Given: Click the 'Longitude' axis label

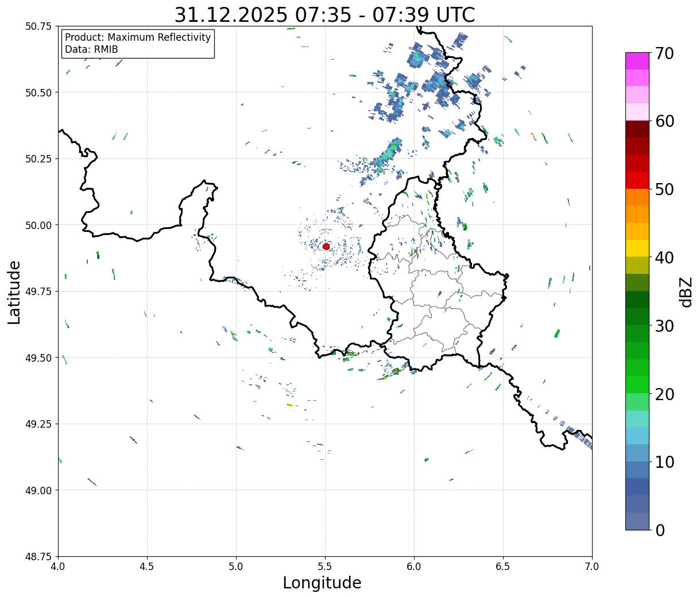Looking at the screenshot, I should coord(322,583).
